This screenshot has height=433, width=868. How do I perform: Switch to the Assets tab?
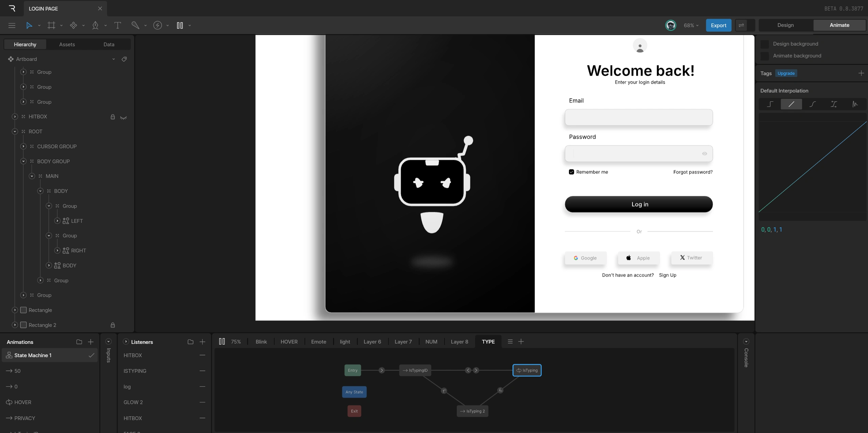click(67, 45)
